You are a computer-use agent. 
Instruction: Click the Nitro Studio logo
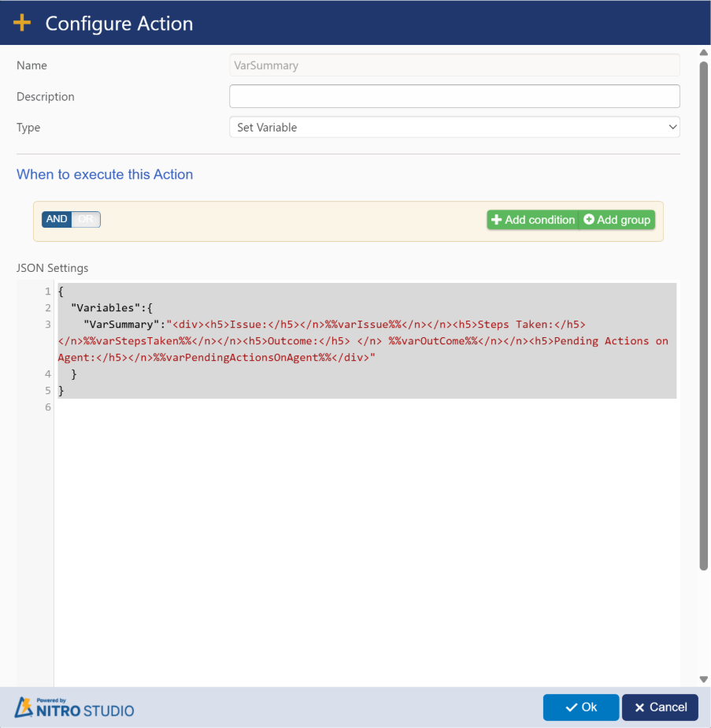pos(75,707)
